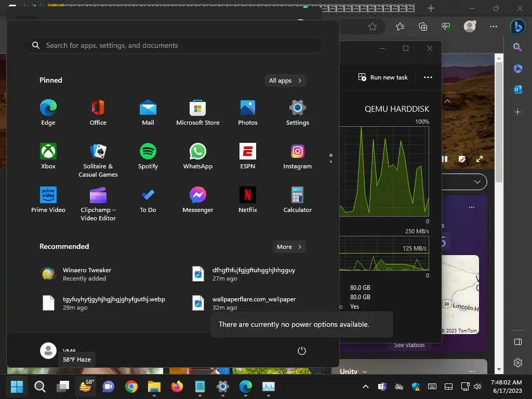Screen dimensions: 532x399
Task: Click the search box in Start menu
Action: 172,45
